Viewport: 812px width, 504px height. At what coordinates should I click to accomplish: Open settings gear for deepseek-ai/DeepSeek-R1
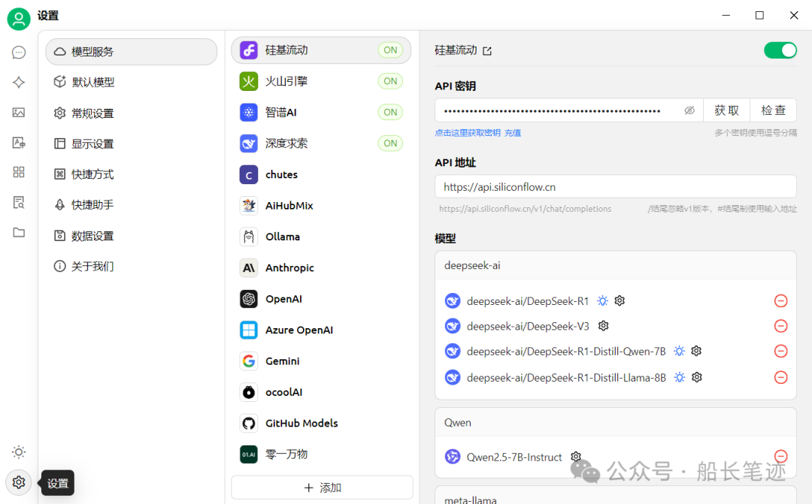620,300
